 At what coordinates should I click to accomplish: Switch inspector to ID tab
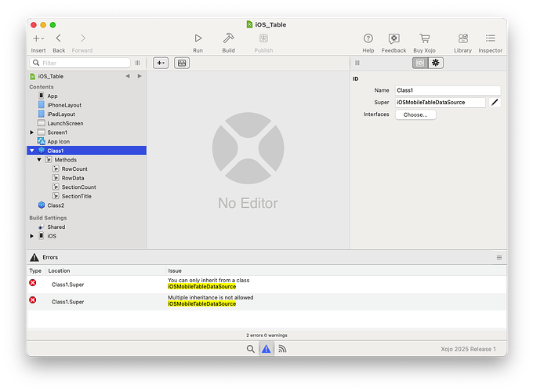point(420,63)
